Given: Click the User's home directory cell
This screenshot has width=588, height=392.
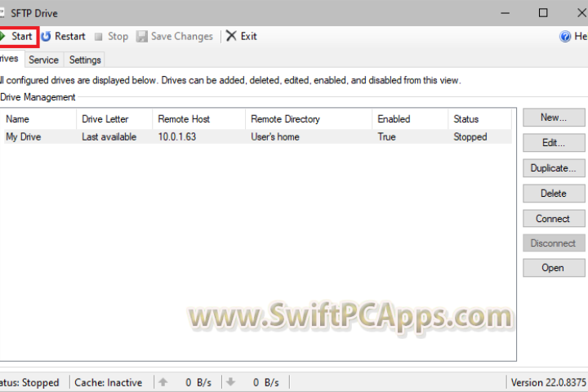Looking at the screenshot, I should coord(275,137).
